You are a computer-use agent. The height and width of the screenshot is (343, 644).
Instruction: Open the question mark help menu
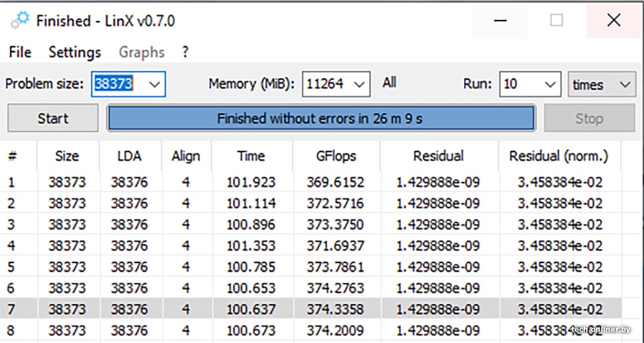pyautogui.click(x=185, y=52)
